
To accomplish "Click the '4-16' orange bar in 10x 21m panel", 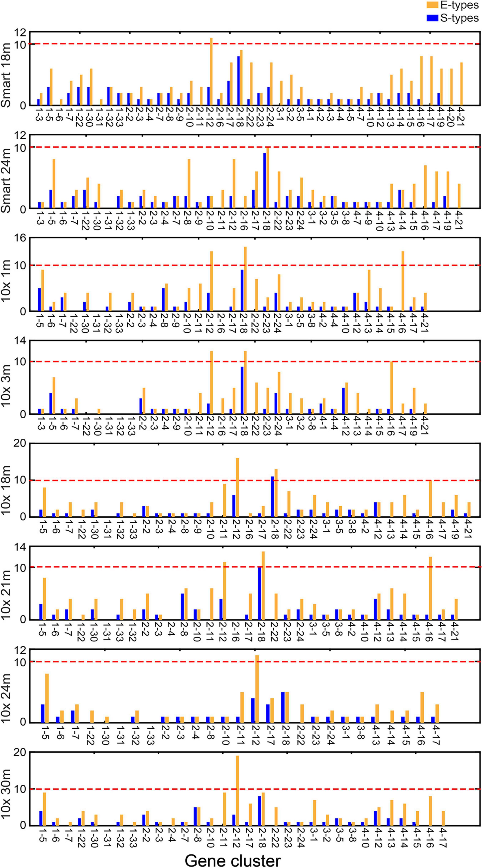I will (x=430, y=588).
